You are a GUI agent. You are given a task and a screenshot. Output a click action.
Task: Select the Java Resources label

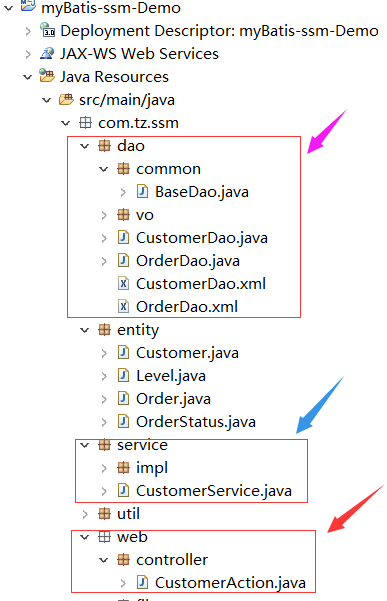[x=114, y=77]
